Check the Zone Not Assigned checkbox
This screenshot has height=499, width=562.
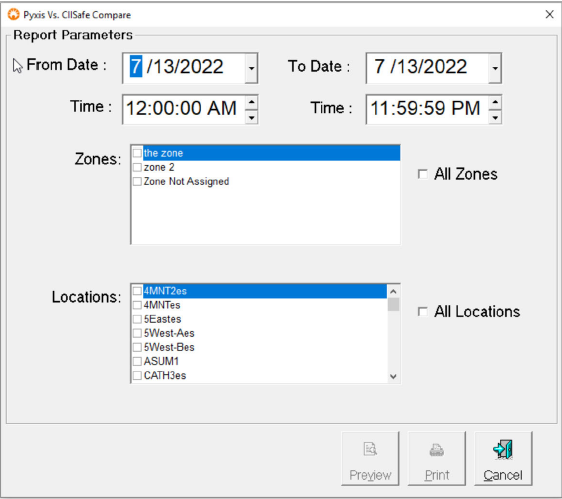137,181
